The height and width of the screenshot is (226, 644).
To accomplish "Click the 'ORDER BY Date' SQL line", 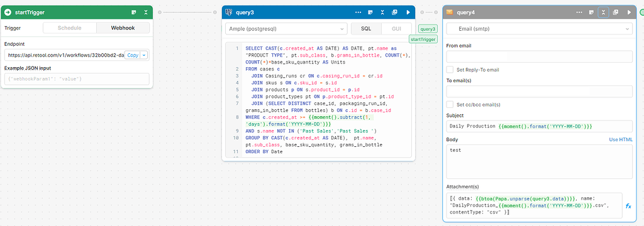I will tap(265, 151).
